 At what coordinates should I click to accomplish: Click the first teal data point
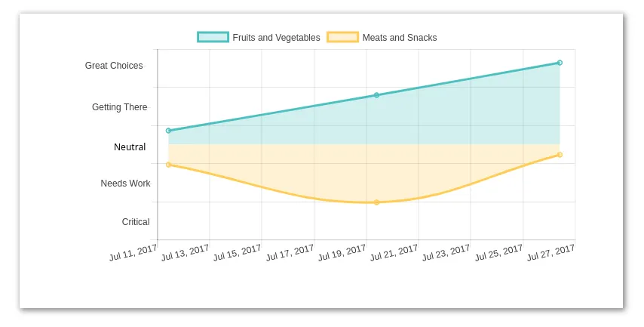pos(168,131)
